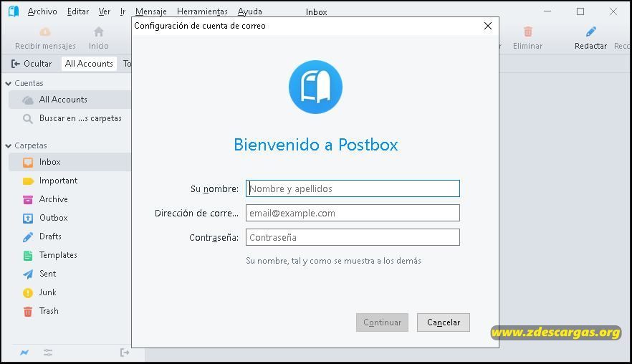Go to Inicio home toolbar button

(x=98, y=38)
